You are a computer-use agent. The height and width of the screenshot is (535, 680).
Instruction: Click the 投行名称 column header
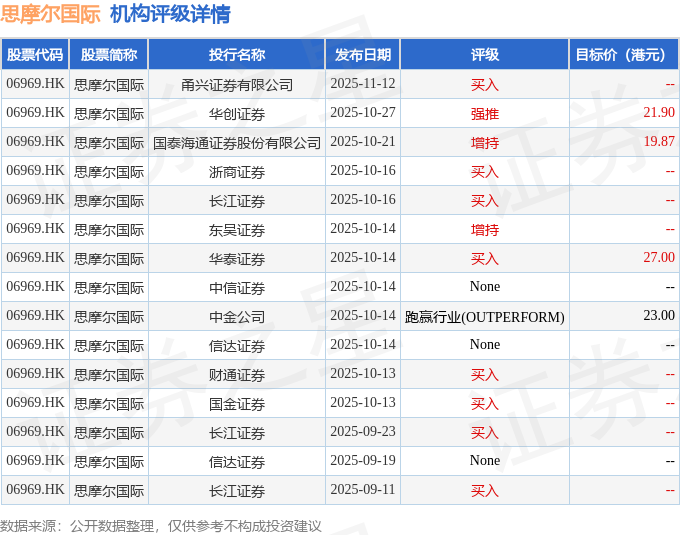coord(237,55)
